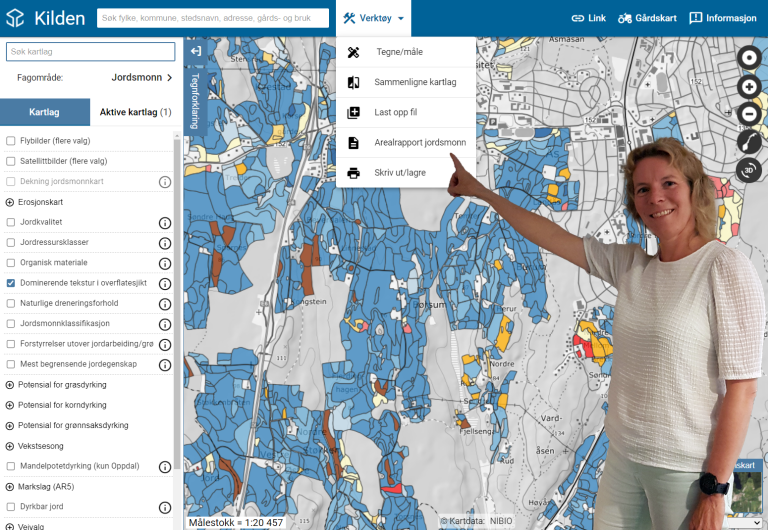Show info for Dominerende tekstur layer
The height and width of the screenshot is (530, 768).
[165, 284]
